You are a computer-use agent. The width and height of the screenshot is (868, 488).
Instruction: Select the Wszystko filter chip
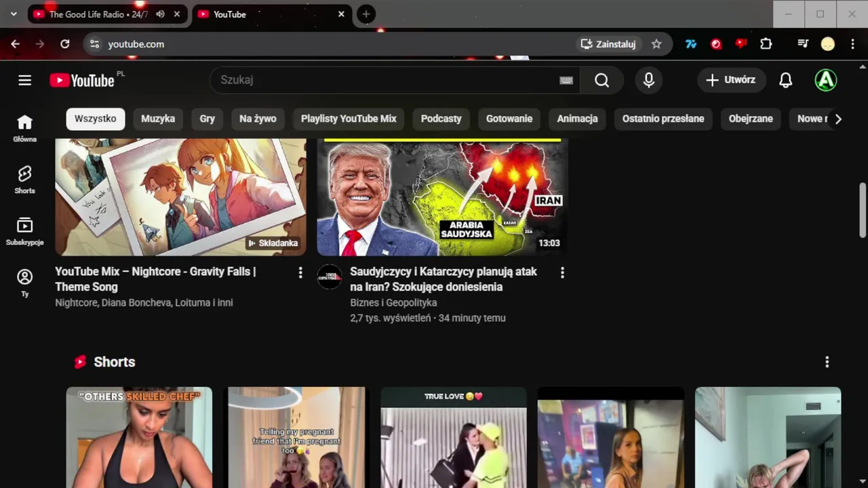(x=96, y=119)
